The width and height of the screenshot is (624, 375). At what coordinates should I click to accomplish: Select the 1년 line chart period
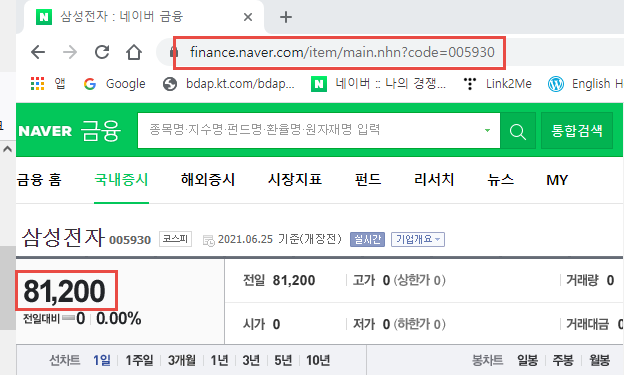point(219,360)
